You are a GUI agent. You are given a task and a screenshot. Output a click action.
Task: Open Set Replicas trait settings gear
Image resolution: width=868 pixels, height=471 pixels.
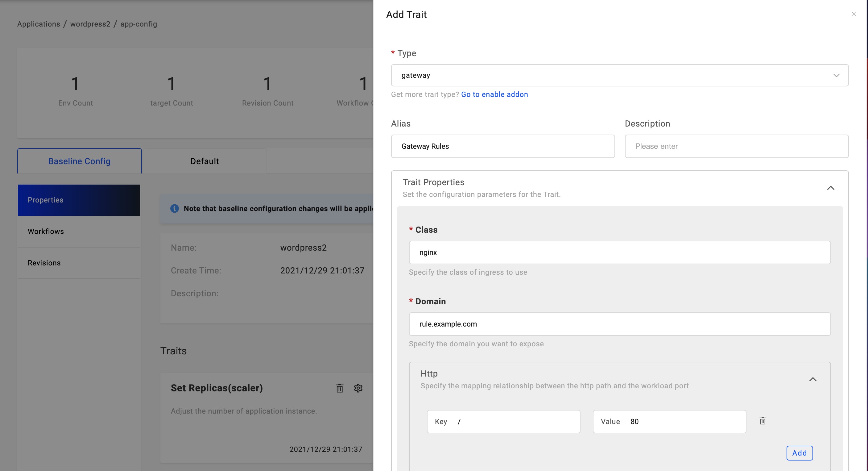[x=358, y=388]
